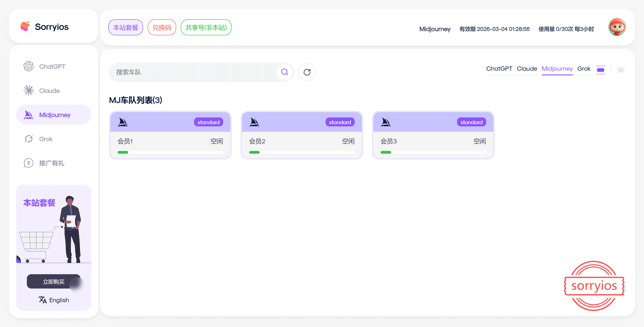Image resolution: width=644 pixels, height=327 pixels.
Task: Click the 立即购买 button
Action: tap(53, 282)
